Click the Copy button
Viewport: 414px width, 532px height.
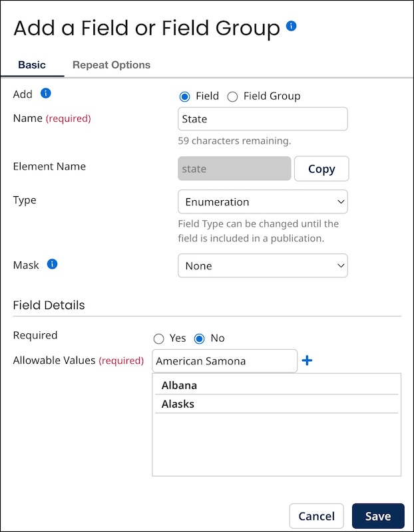click(321, 169)
